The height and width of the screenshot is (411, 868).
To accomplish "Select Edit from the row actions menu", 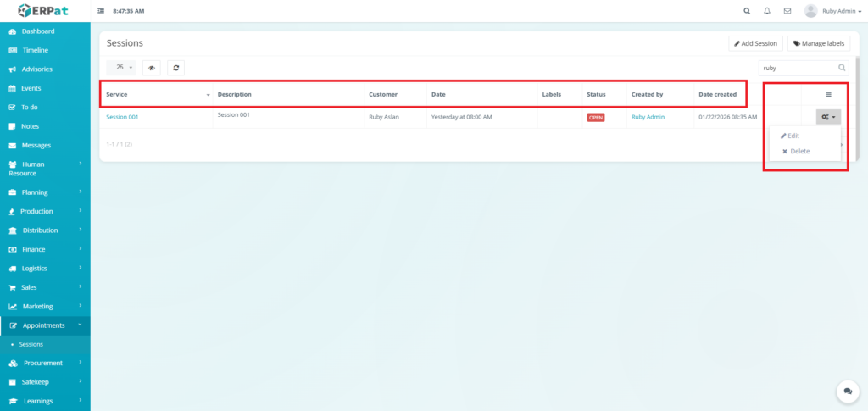I will (793, 136).
